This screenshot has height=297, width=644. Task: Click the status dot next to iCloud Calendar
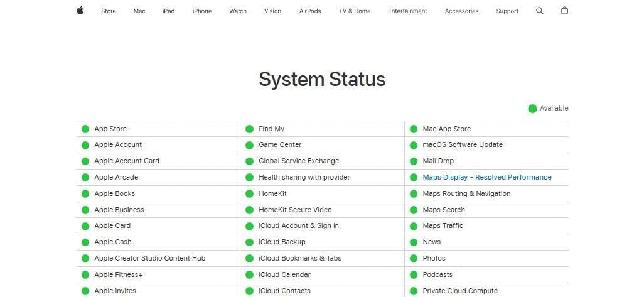click(249, 275)
